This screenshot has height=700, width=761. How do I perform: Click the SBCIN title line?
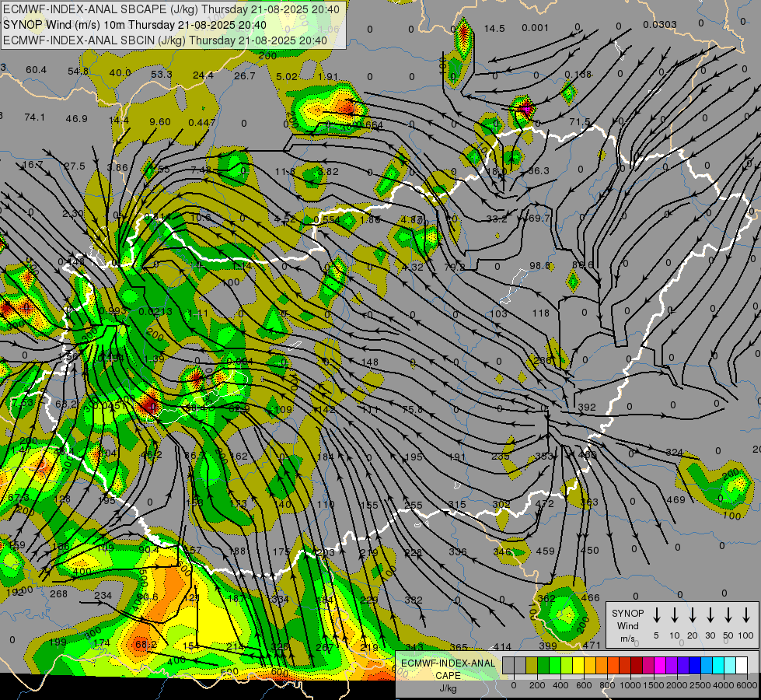click(165, 40)
